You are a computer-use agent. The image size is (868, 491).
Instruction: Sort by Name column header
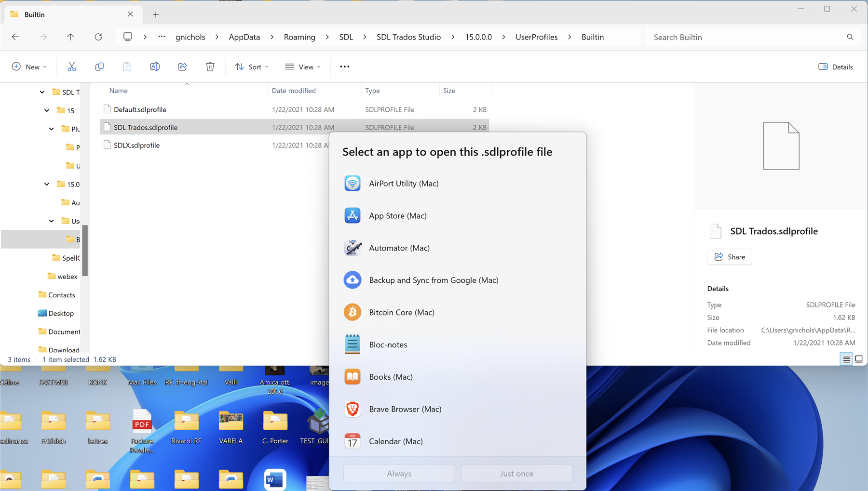coord(118,91)
